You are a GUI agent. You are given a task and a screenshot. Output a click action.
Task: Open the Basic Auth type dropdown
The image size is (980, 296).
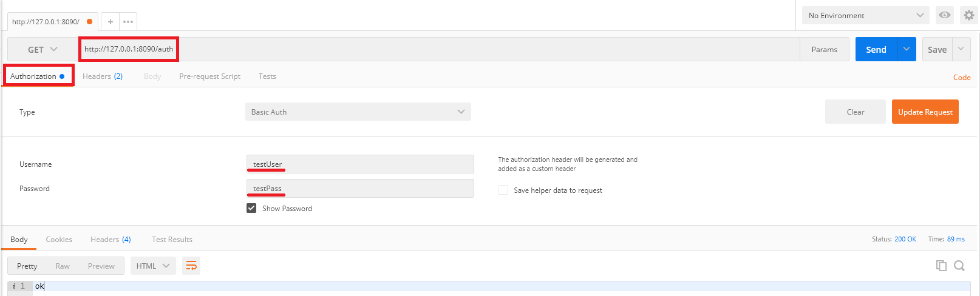coord(358,112)
